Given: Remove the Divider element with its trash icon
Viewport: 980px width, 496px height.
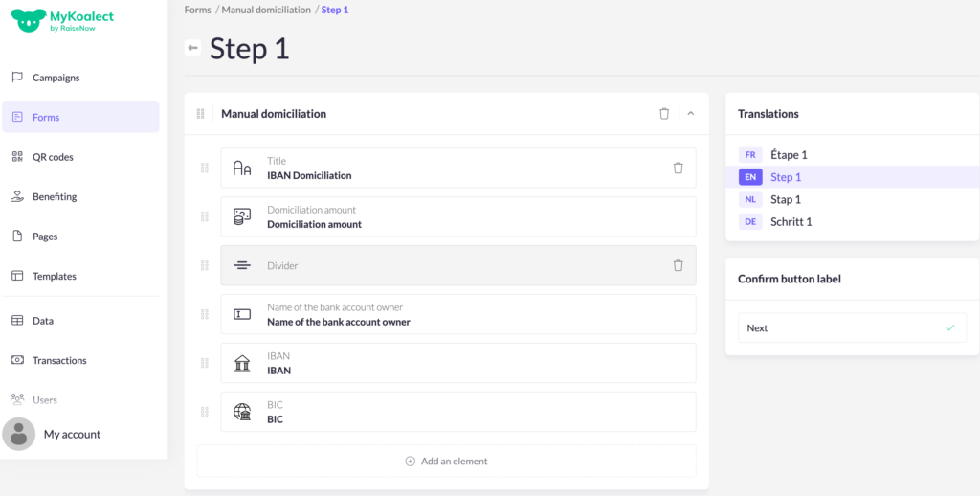Looking at the screenshot, I should pyautogui.click(x=678, y=265).
